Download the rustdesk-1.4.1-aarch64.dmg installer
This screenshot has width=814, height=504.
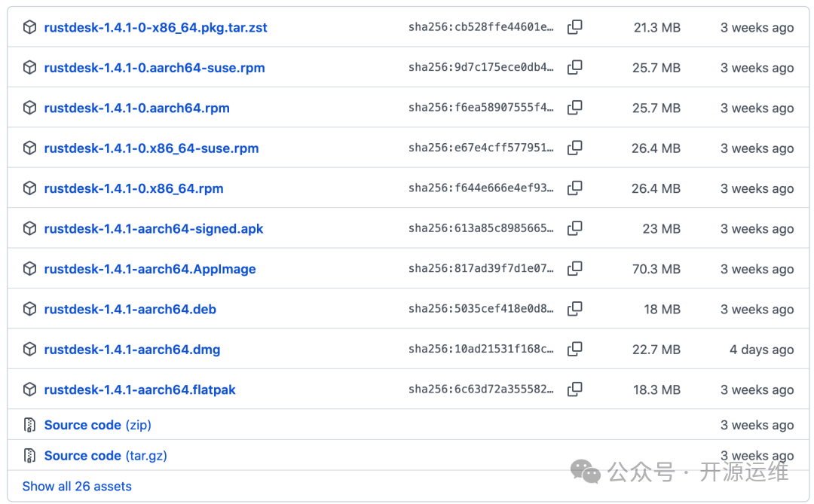[x=132, y=350]
